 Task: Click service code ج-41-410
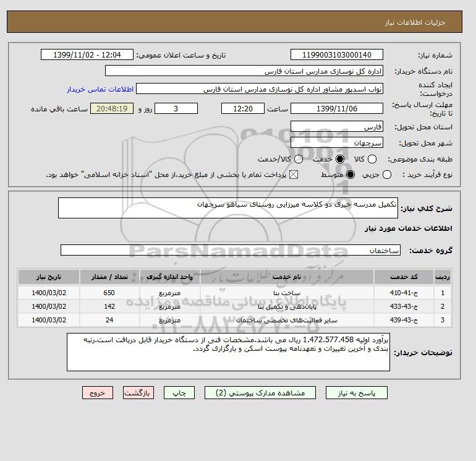(404, 293)
